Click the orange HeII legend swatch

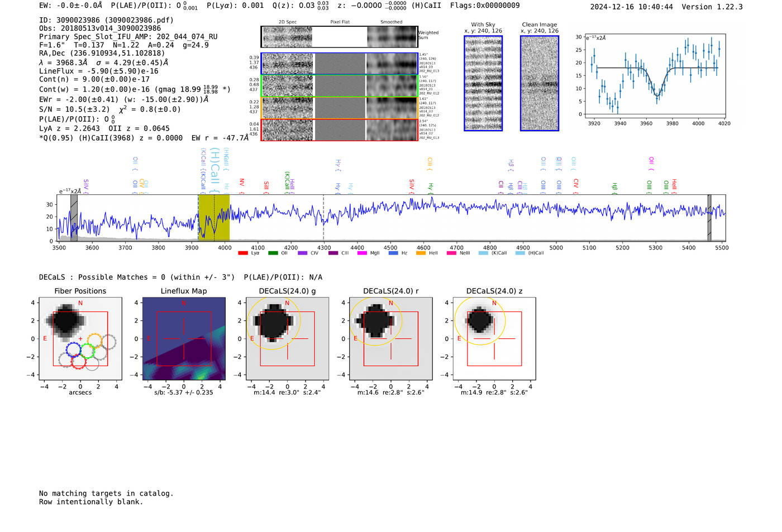pyautogui.click(x=421, y=253)
